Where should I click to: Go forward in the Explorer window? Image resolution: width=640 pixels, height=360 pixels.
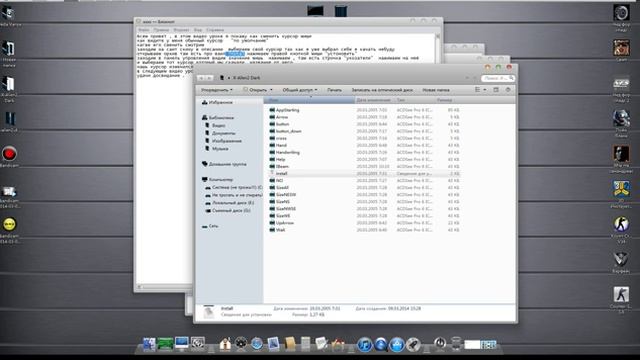pyautogui.click(x=209, y=78)
